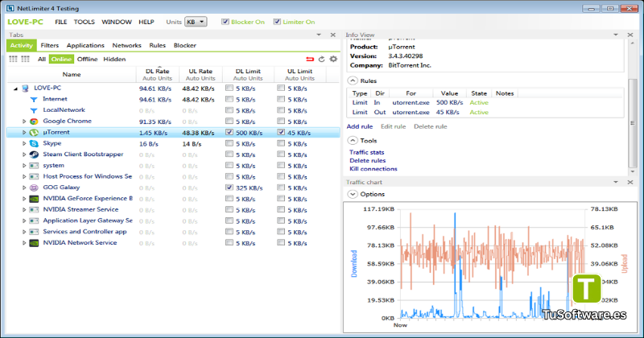Click the Steam Client Bootstrapper icon
The image size is (644, 338).
34,155
